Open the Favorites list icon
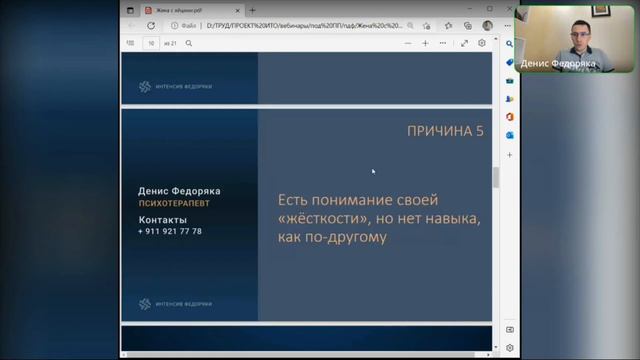Image resolution: width=640 pixels, height=360 pixels. (448, 26)
